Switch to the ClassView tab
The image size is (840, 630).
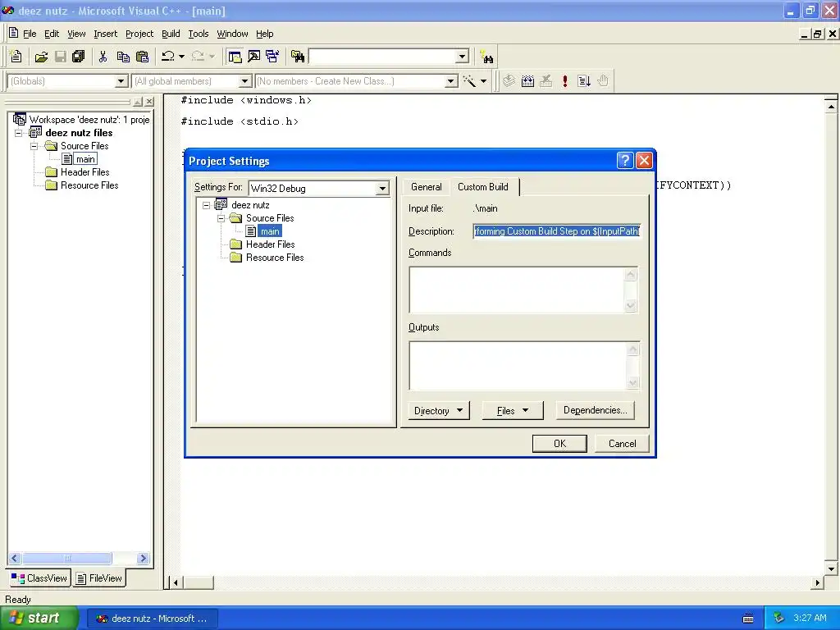(x=40, y=578)
